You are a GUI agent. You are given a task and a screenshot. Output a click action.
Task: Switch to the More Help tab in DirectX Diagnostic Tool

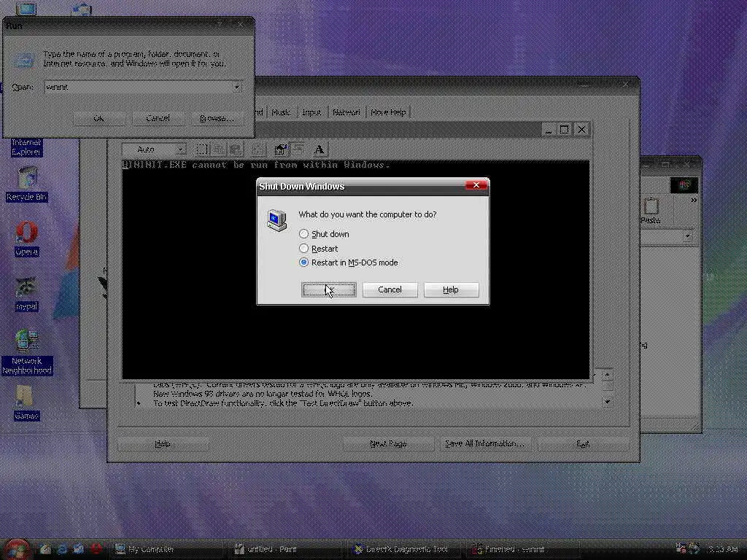click(388, 112)
